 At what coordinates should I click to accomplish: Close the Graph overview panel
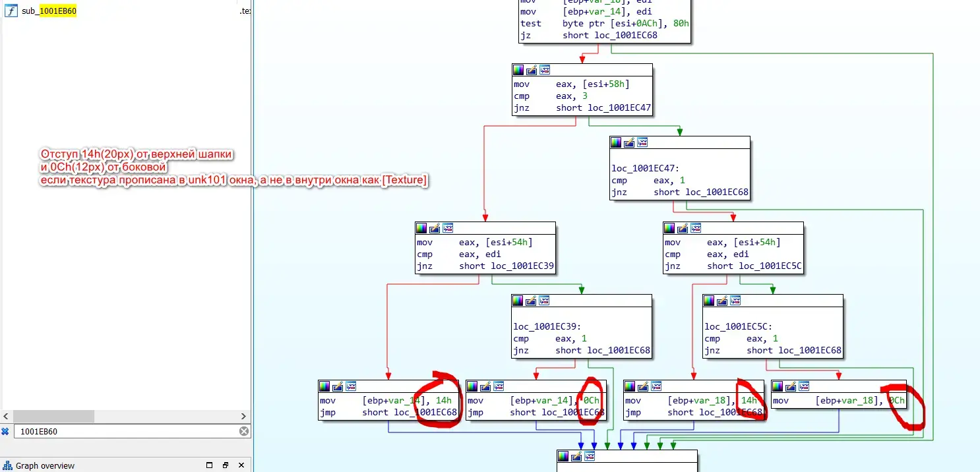[240, 465]
